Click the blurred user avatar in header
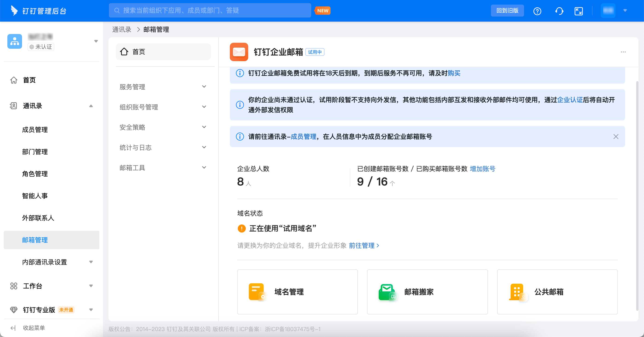 [x=608, y=11]
